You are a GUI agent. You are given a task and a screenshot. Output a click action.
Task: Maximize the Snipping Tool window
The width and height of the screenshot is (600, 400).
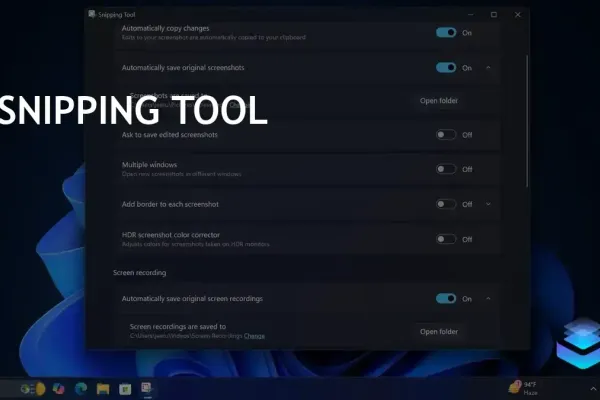[x=494, y=15]
